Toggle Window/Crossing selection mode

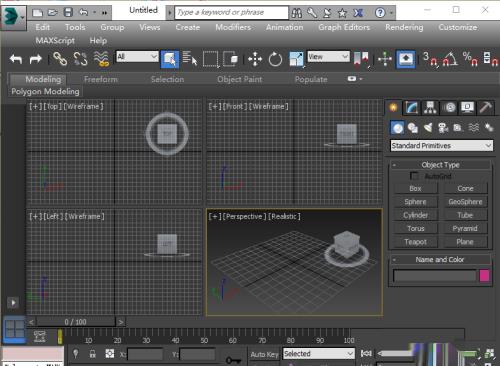(x=230, y=59)
